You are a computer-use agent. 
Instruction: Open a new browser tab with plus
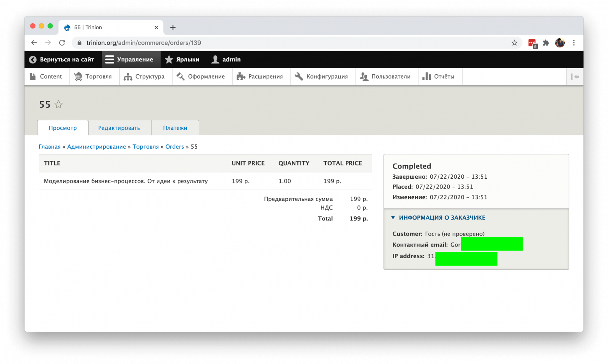click(x=173, y=27)
